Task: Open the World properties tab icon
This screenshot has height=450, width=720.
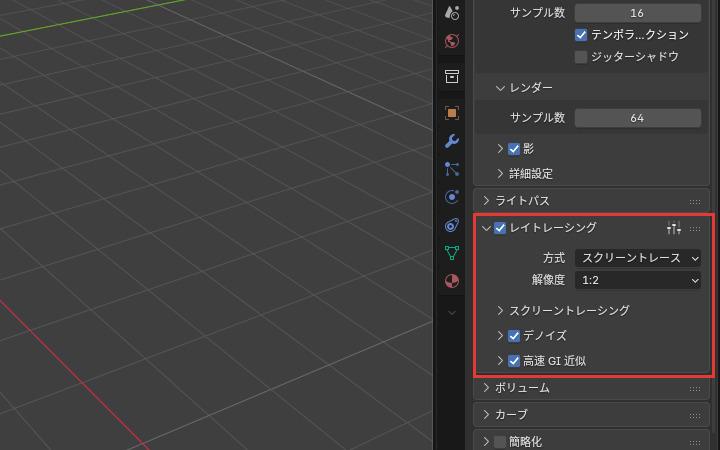Action: [x=452, y=41]
